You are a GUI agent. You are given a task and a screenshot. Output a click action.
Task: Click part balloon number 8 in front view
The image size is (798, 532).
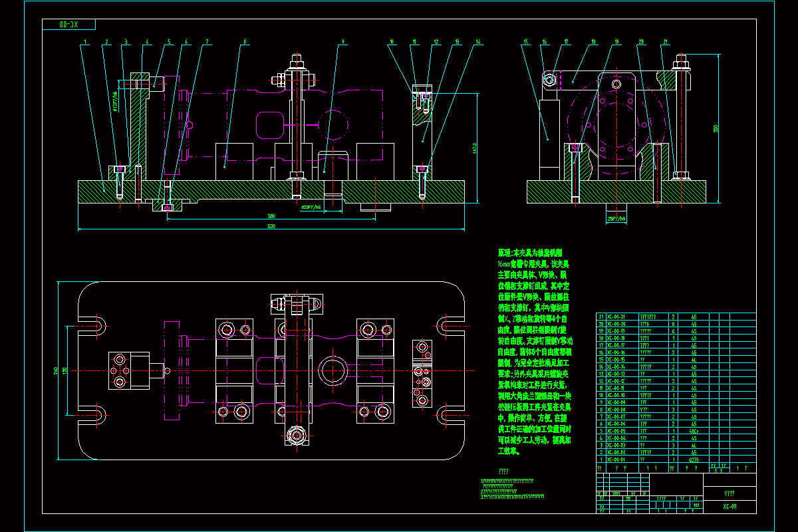tap(245, 42)
